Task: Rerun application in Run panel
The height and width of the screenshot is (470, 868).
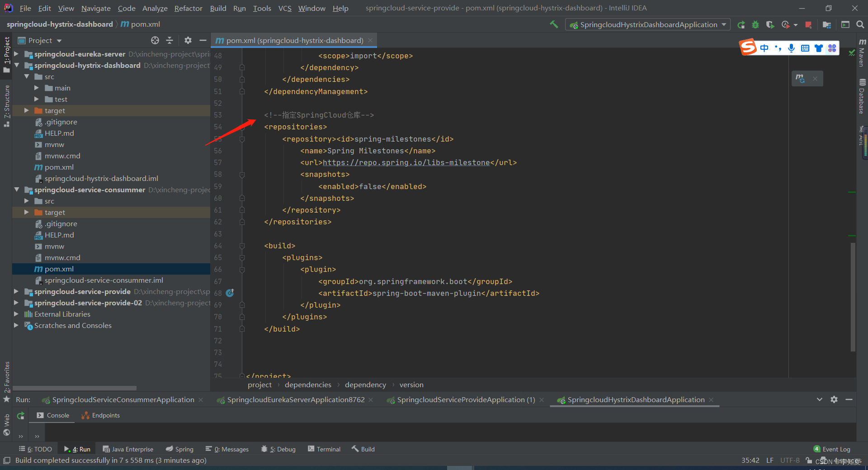Action: (21, 416)
